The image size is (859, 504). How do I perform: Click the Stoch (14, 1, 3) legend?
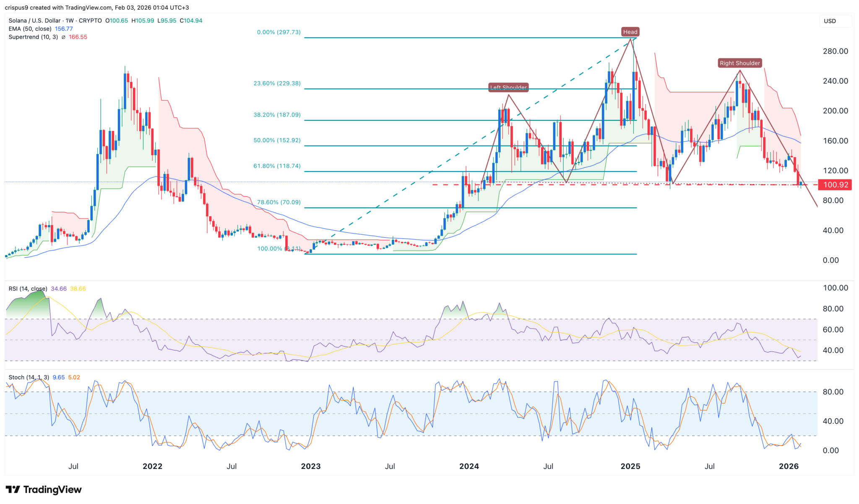point(29,377)
